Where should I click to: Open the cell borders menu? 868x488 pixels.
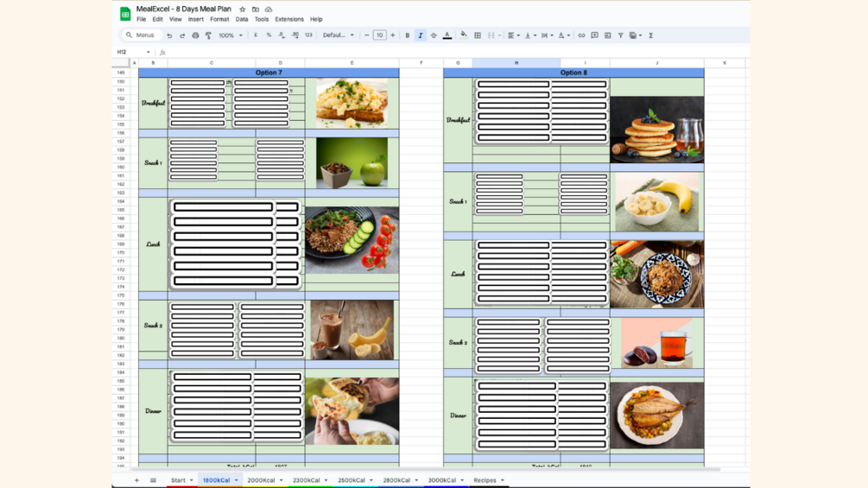478,35
